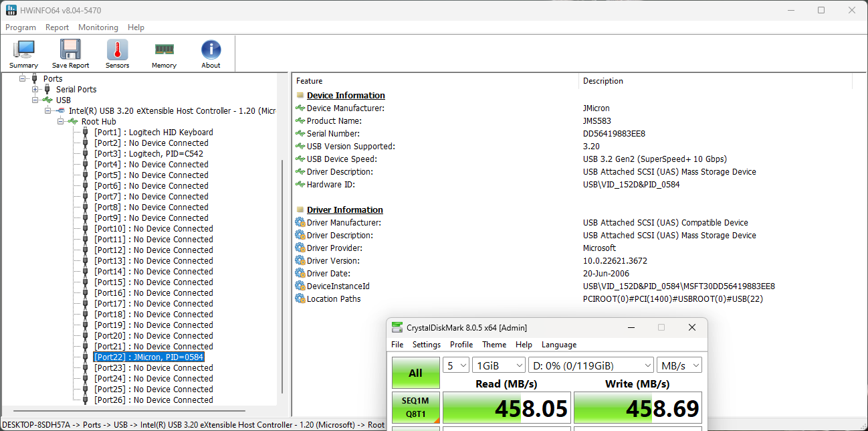868x431 pixels.
Task: Select Port3 Logitech PID=C542
Action: tap(148, 154)
